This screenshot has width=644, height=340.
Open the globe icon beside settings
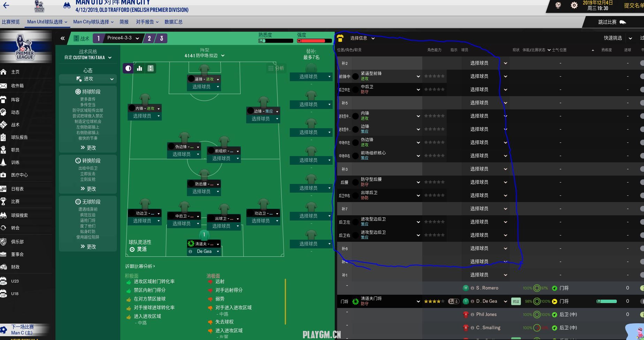click(558, 6)
